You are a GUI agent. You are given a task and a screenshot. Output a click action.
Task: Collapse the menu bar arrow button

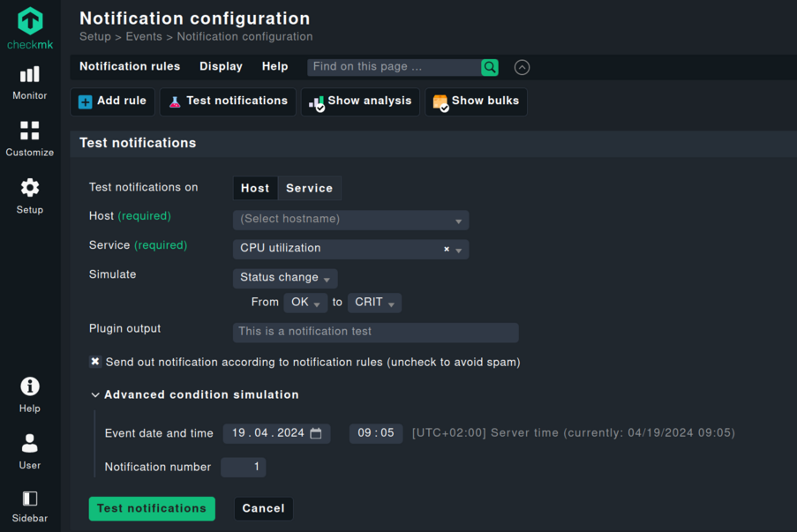(x=522, y=67)
